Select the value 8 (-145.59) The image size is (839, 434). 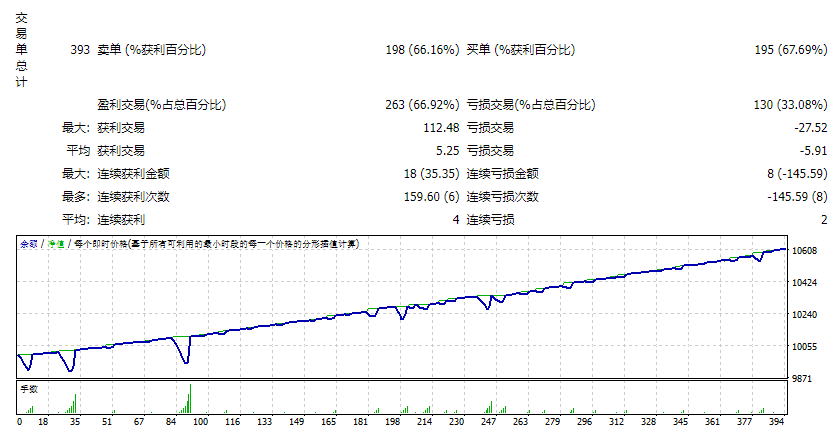[x=797, y=173]
